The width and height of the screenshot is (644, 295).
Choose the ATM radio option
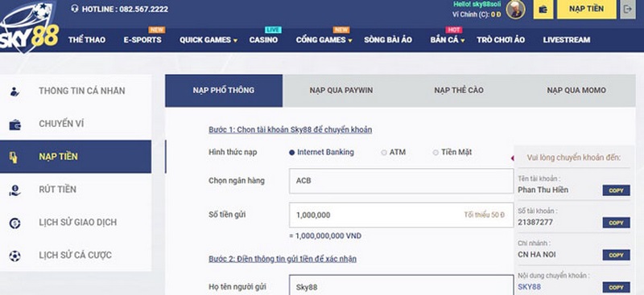384,152
